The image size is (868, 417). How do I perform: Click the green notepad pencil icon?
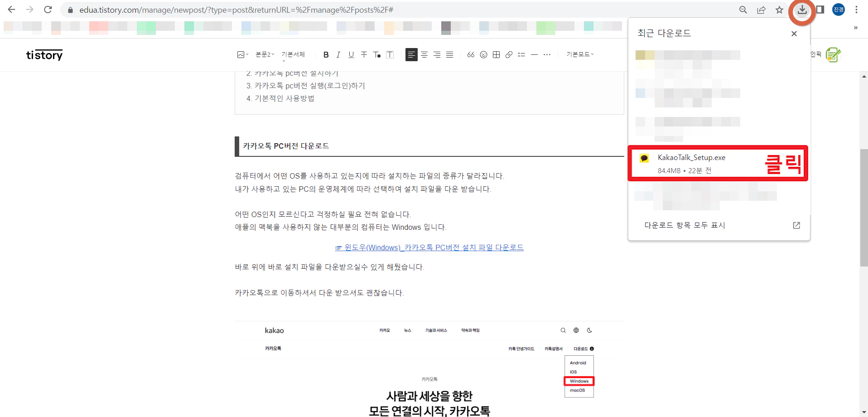click(833, 55)
